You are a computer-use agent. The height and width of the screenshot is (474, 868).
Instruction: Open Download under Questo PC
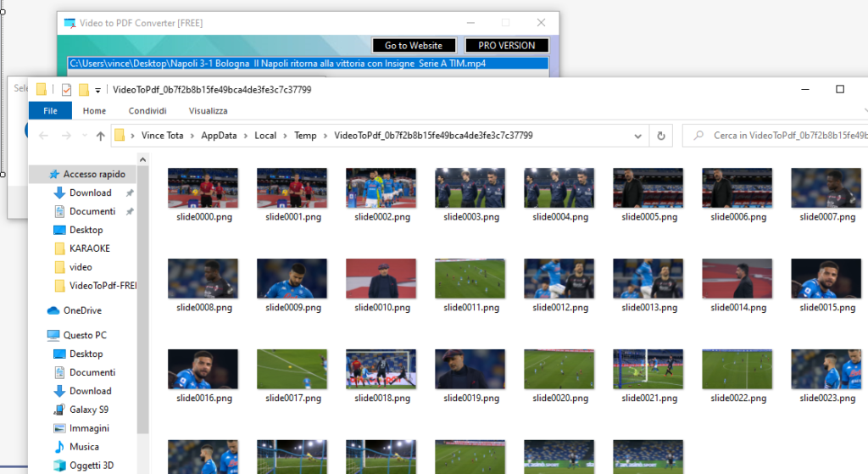coord(90,391)
